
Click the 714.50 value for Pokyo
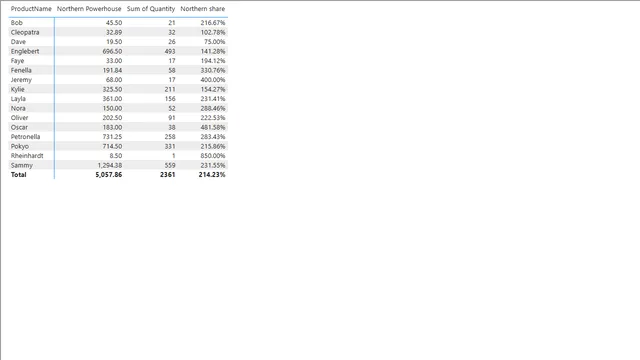click(112, 146)
